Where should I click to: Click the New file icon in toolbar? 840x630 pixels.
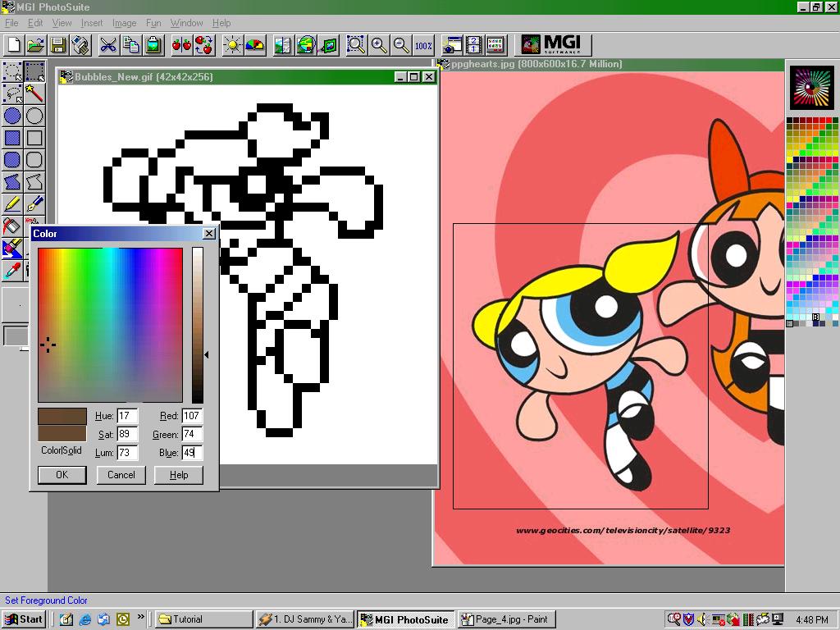[14, 45]
